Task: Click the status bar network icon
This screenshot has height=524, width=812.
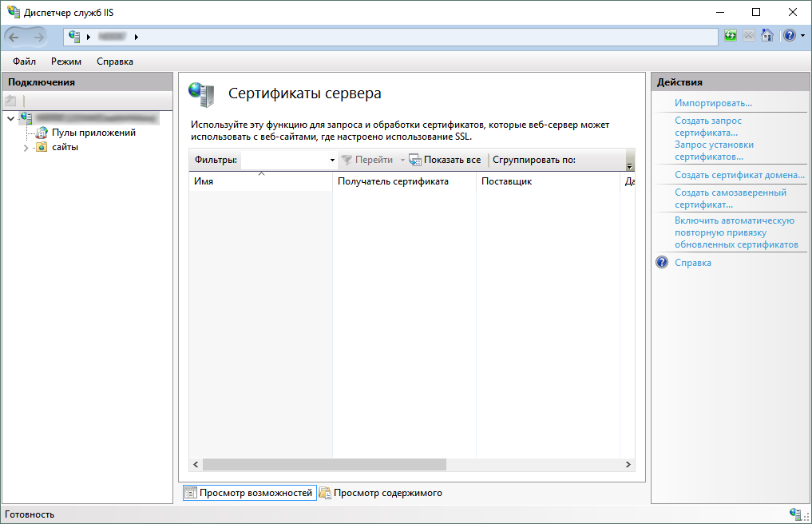Action: (795, 514)
